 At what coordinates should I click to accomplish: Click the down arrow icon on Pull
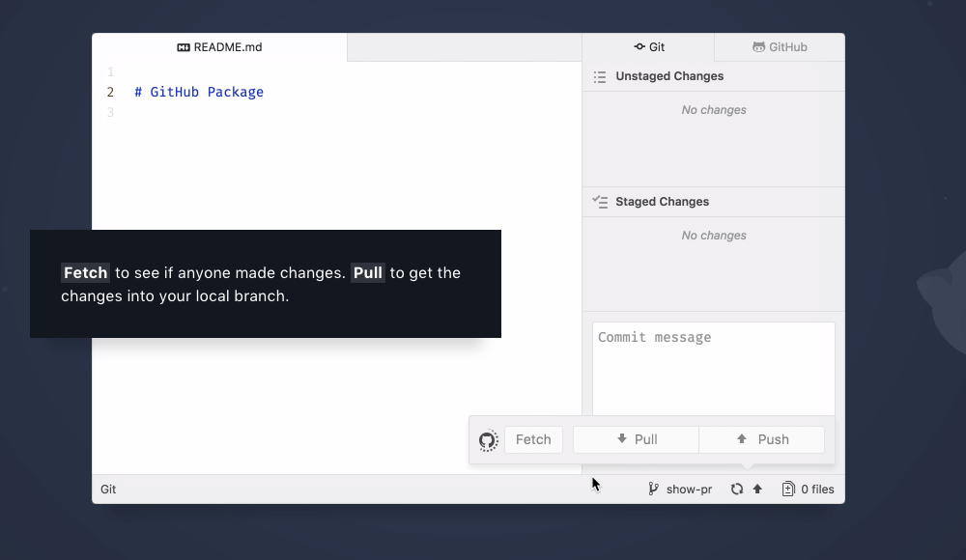(621, 438)
